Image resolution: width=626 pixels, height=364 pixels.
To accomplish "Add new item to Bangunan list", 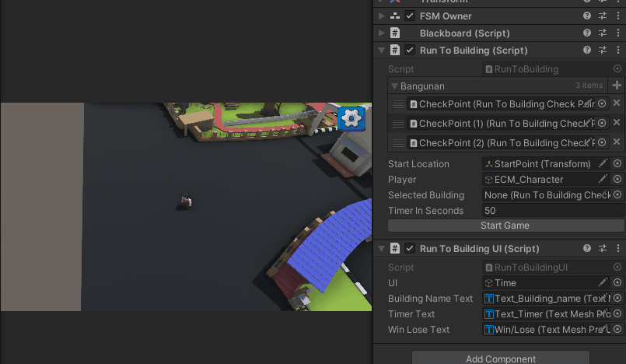I will [x=617, y=86].
